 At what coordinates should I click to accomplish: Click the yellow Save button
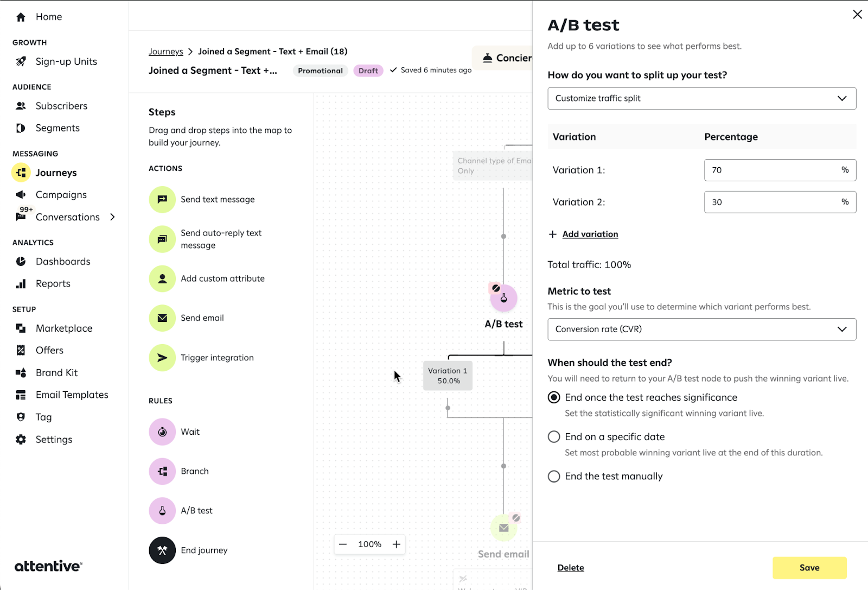809,568
